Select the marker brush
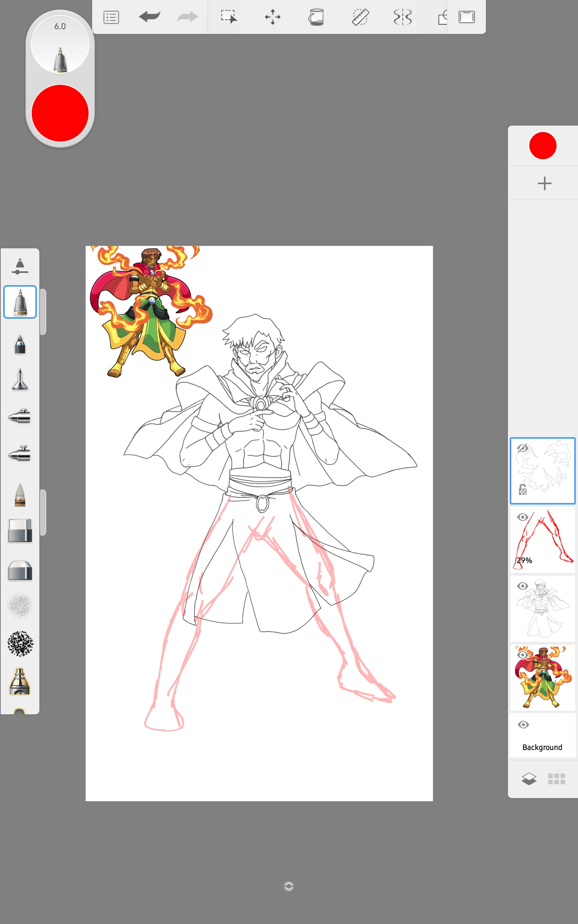This screenshot has width=578, height=924. coord(20,344)
